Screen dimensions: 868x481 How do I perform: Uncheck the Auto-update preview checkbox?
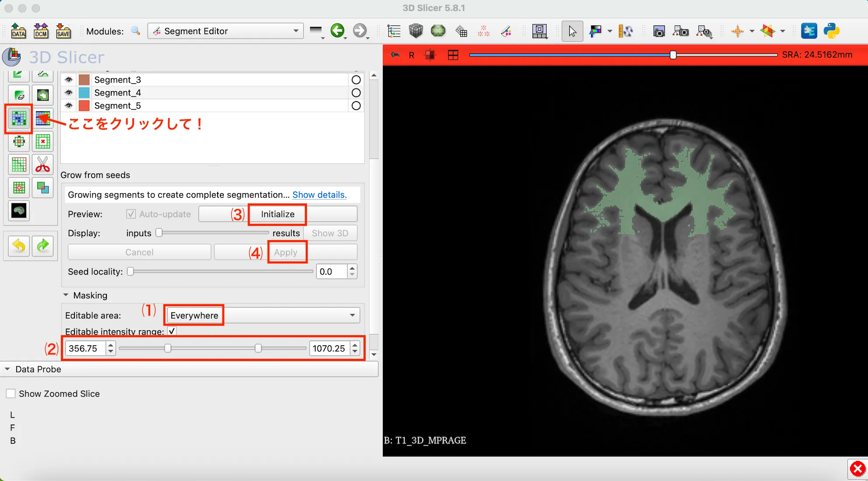pyautogui.click(x=131, y=214)
